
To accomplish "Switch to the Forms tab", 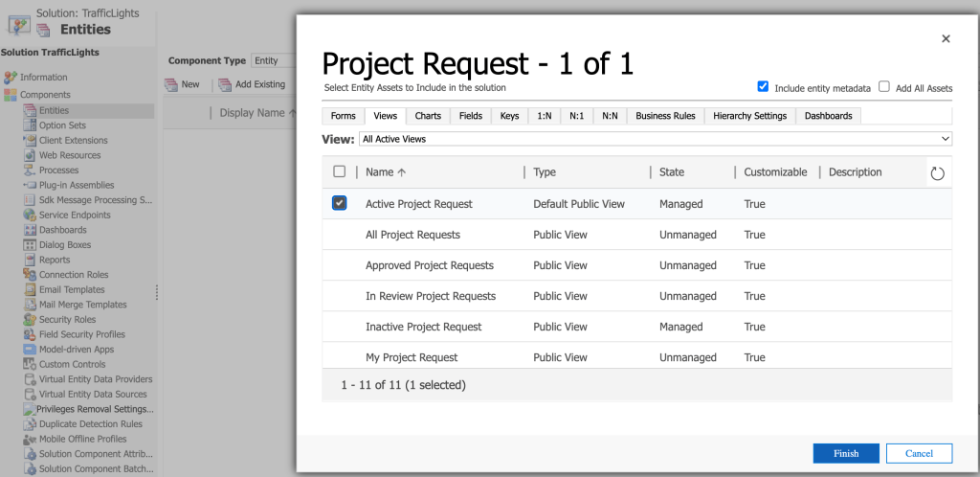I will click(343, 116).
